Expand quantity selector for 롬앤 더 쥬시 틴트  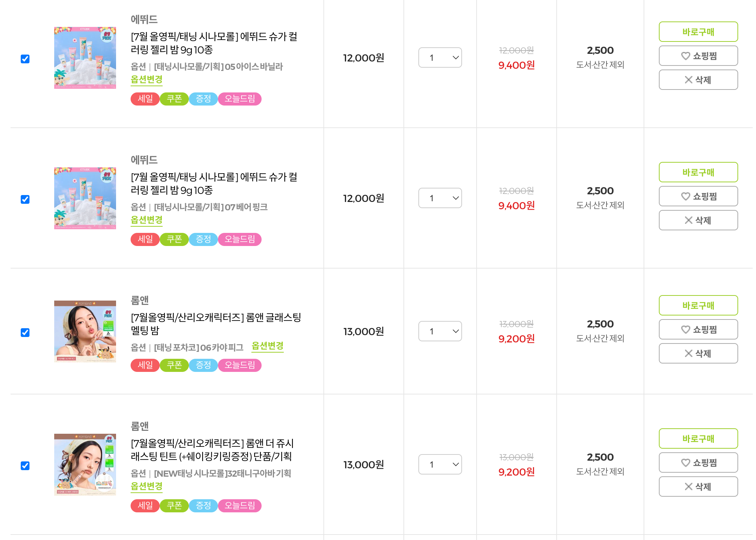[x=440, y=464]
